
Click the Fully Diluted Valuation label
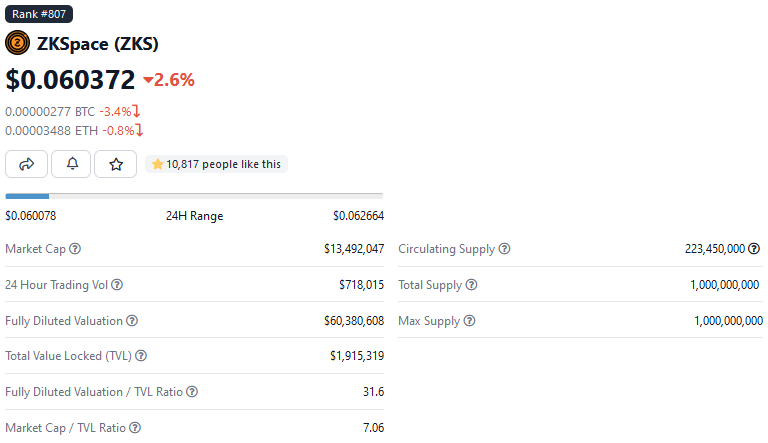tap(64, 321)
